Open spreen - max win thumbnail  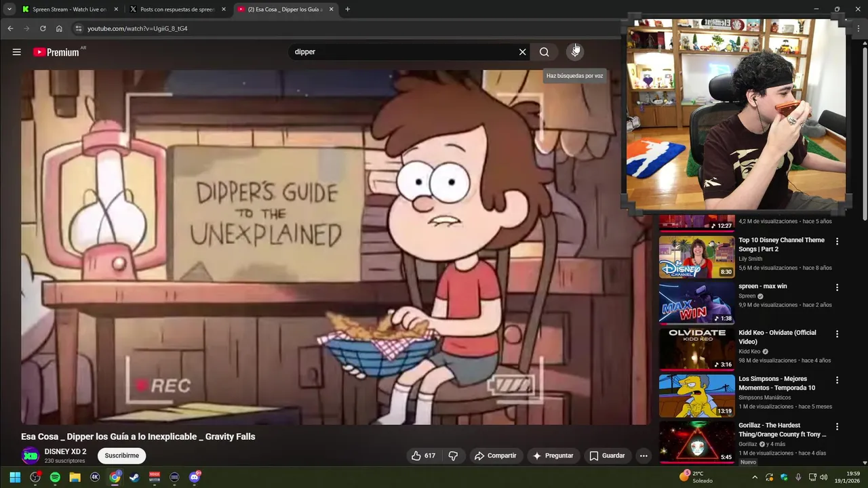696,303
